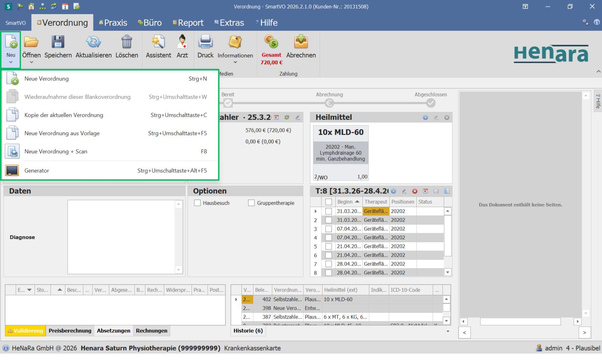Click the Speichern disk icon
The image size is (602, 364).
pyautogui.click(x=58, y=42)
